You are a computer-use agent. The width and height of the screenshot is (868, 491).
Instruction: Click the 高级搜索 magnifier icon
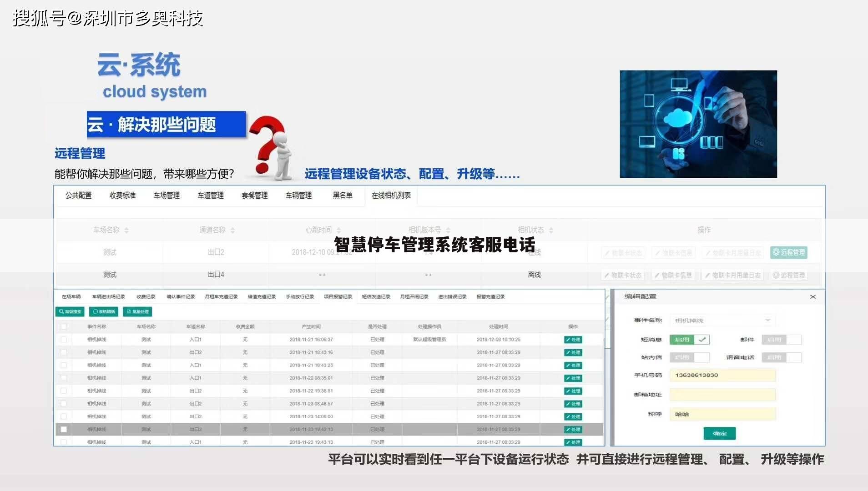(x=62, y=312)
